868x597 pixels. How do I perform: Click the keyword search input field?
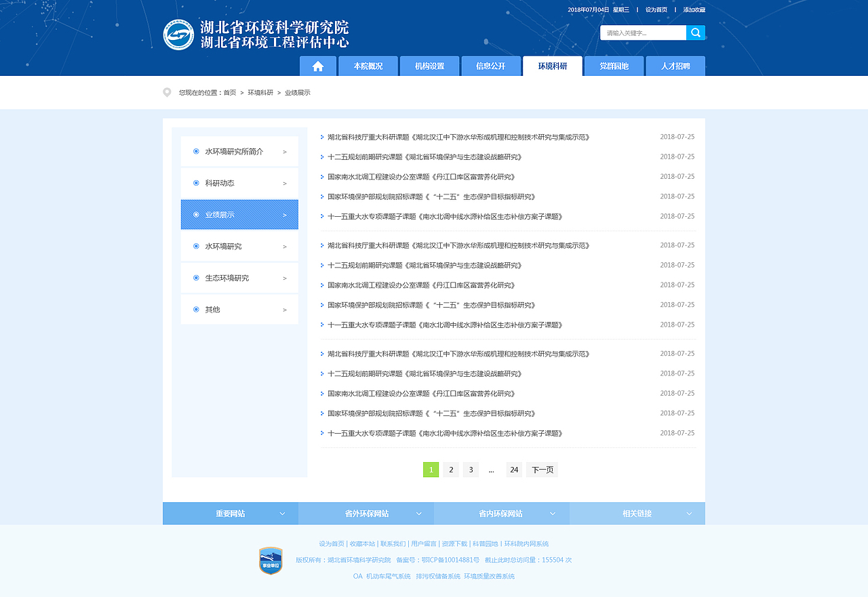coord(641,32)
